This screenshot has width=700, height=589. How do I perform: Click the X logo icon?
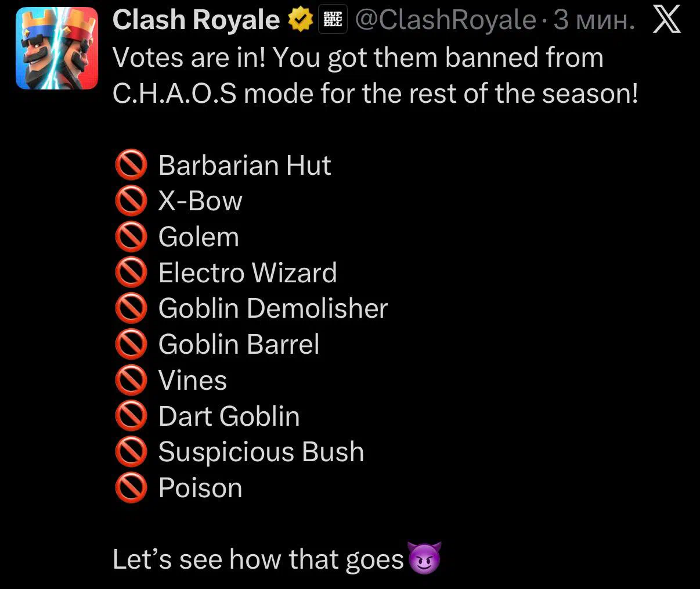click(x=667, y=21)
